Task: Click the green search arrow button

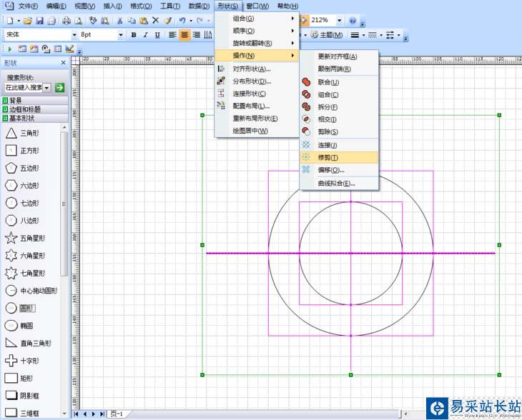Action: [60, 87]
